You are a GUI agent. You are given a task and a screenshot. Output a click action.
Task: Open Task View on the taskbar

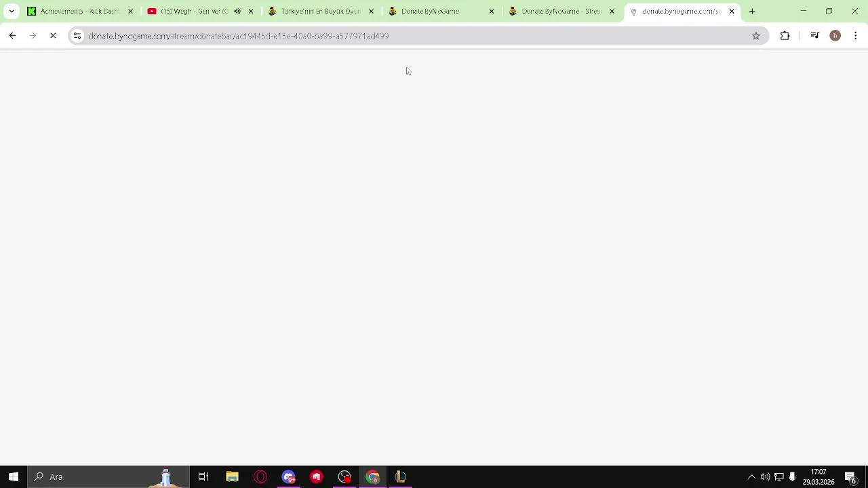click(203, 476)
